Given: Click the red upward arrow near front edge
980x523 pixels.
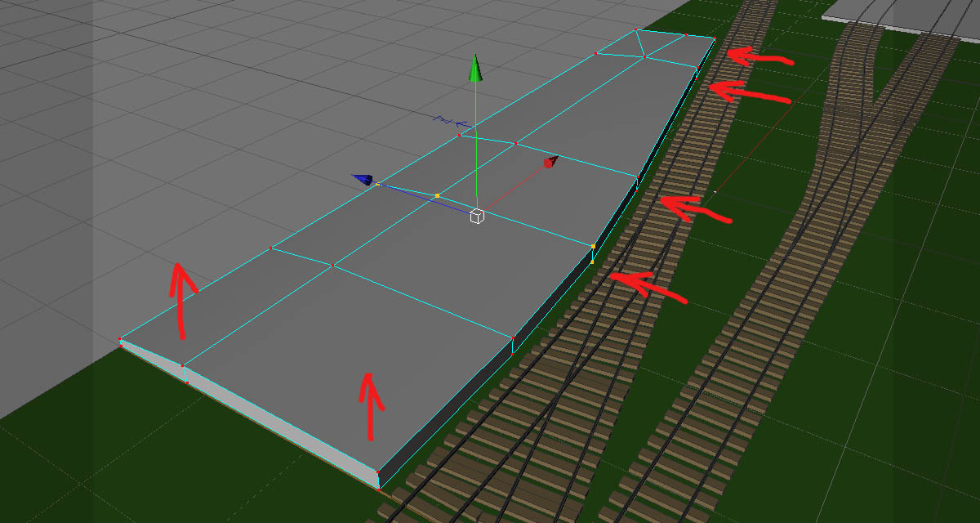Looking at the screenshot, I should pyautogui.click(x=370, y=404).
